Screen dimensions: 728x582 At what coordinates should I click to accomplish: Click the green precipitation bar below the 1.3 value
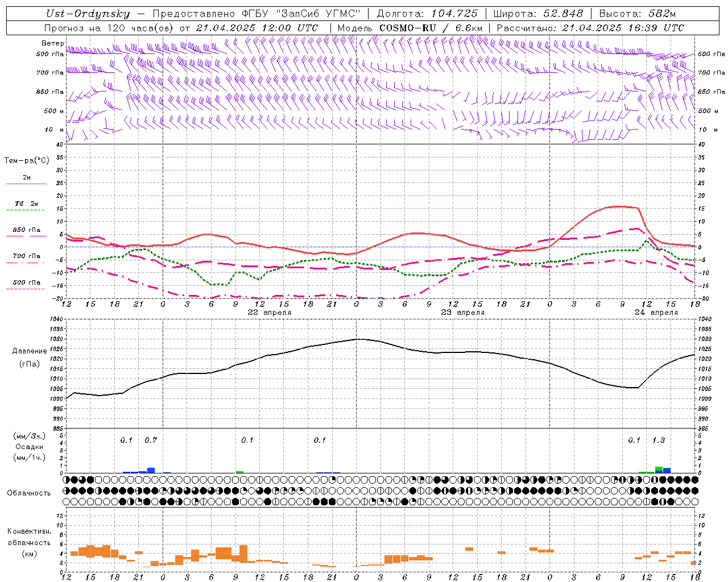659,468
